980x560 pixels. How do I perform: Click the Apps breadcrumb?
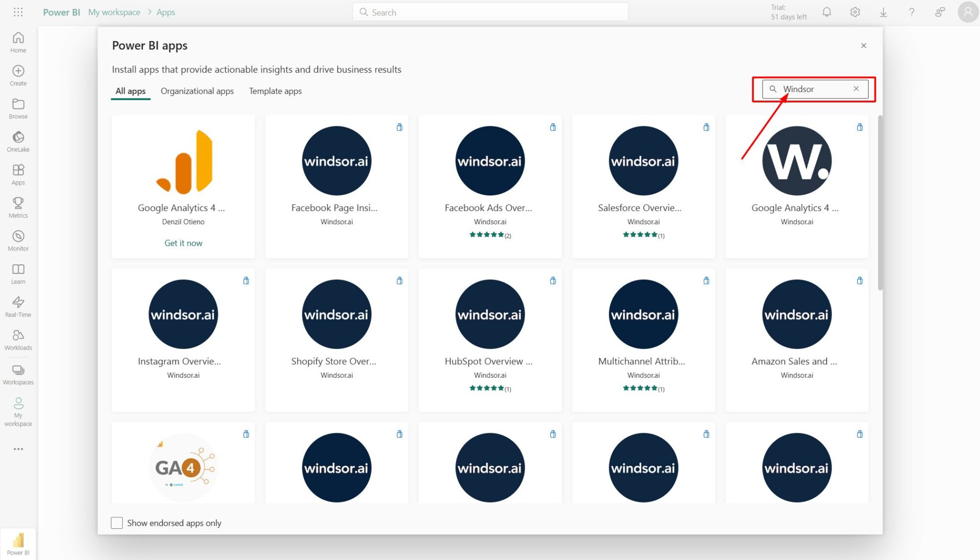[166, 12]
